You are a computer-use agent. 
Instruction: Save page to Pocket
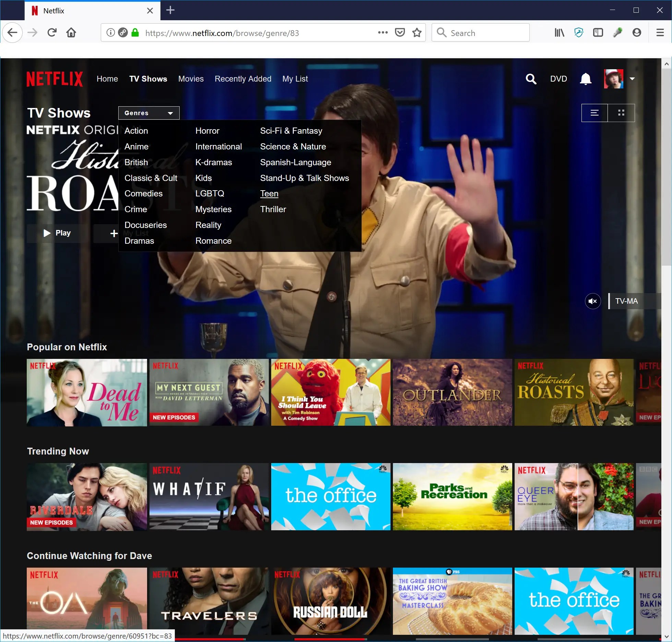click(x=400, y=33)
